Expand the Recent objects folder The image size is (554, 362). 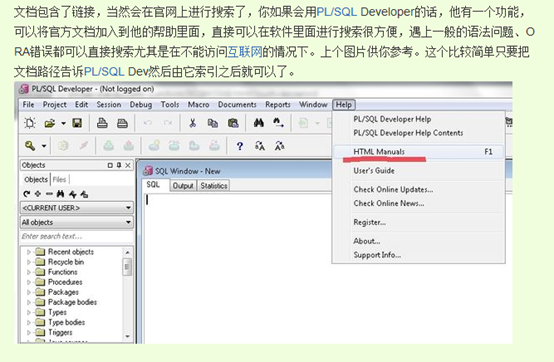click(x=29, y=252)
